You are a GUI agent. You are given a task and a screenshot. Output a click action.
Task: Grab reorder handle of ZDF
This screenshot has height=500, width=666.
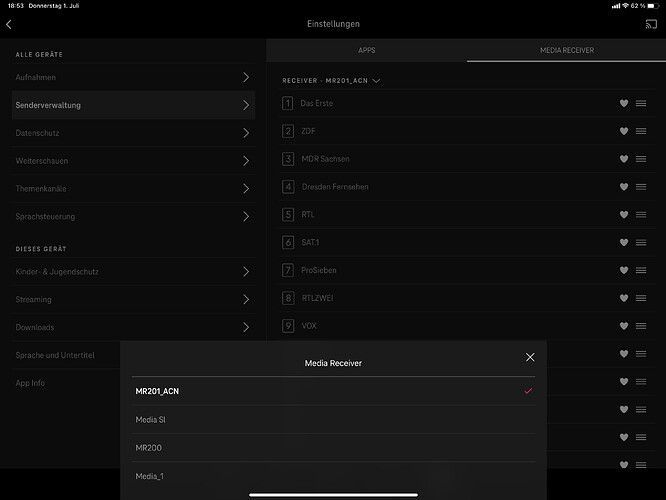click(x=641, y=131)
